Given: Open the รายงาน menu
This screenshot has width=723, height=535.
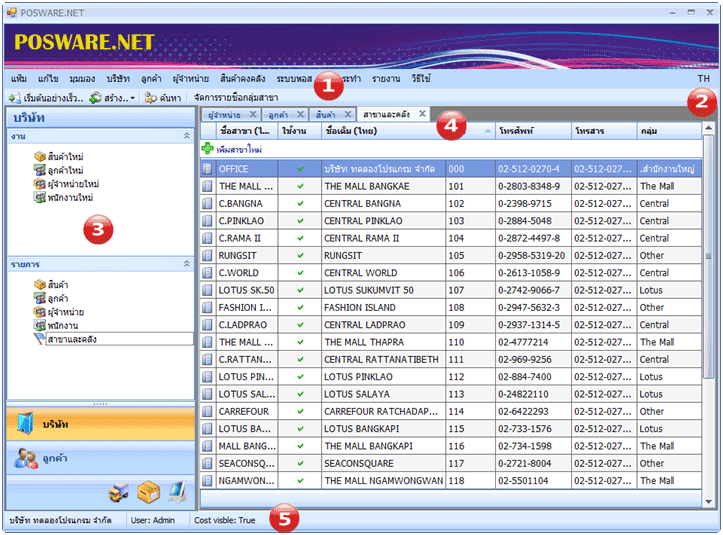Looking at the screenshot, I should 385,78.
